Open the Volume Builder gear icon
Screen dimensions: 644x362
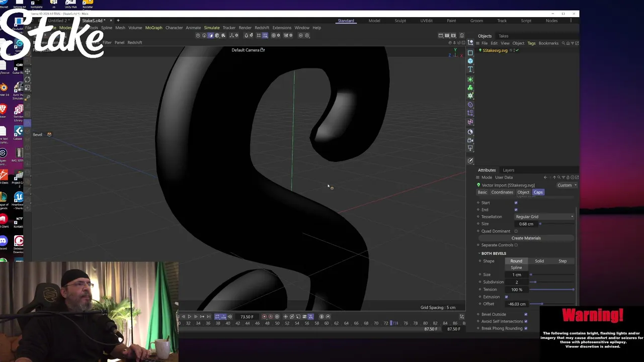(470, 96)
